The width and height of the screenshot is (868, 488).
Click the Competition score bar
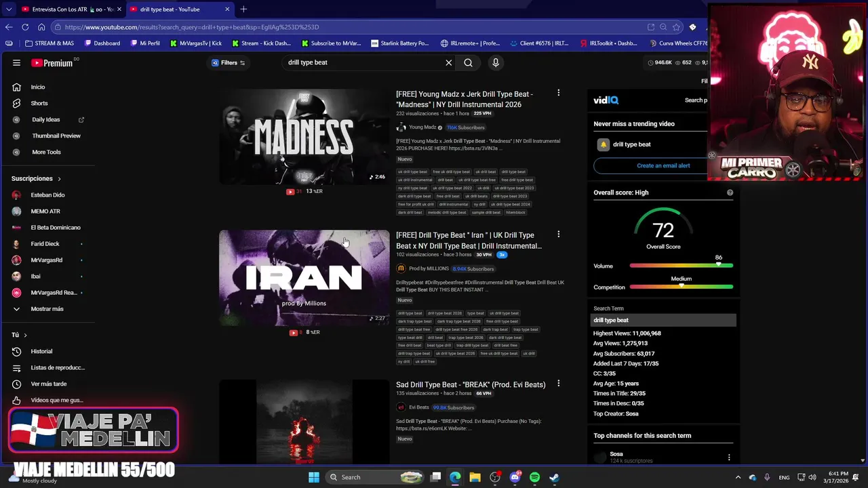pos(681,287)
